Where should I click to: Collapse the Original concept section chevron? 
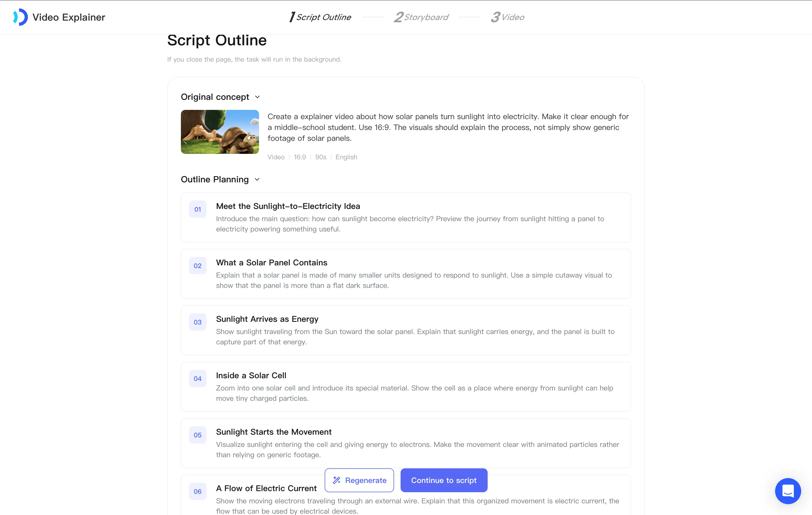[258, 97]
